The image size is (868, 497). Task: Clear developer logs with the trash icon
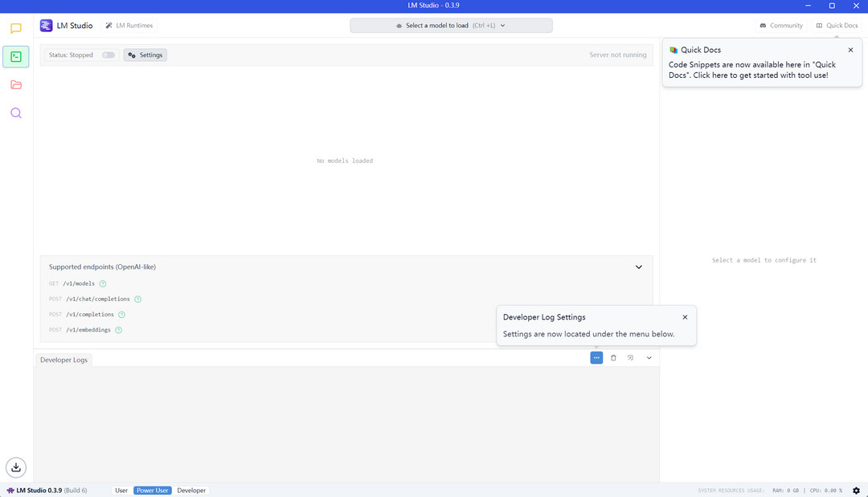point(613,358)
